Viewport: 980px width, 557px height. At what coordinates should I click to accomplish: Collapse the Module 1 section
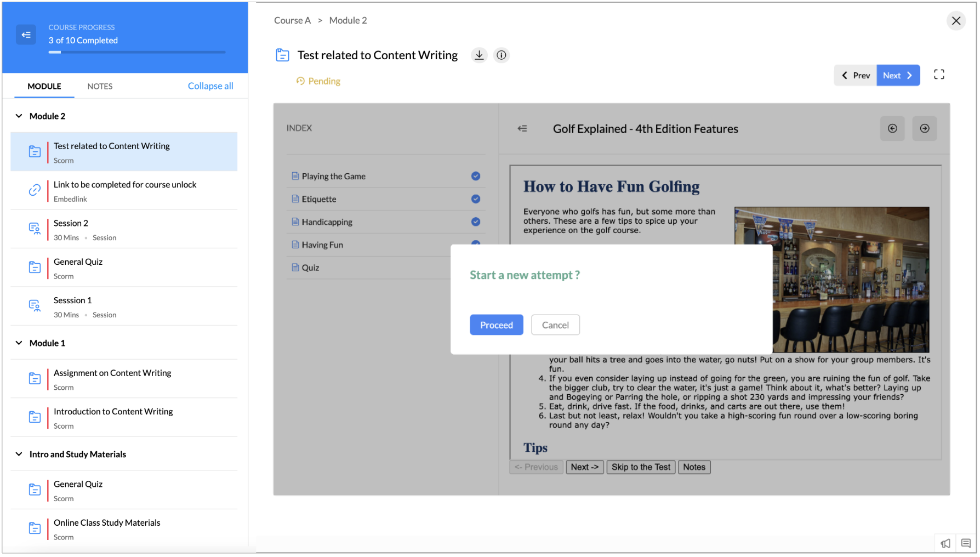click(x=19, y=343)
